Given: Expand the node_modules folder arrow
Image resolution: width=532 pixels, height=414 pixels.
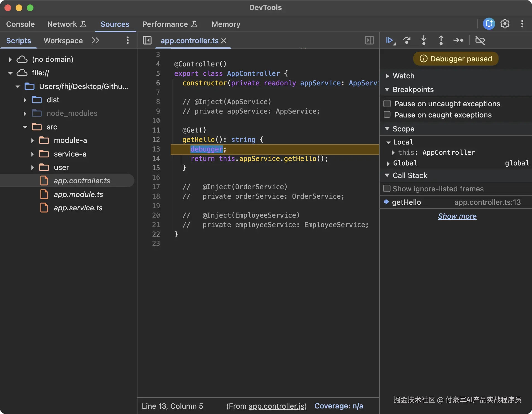Looking at the screenshot, I should [x=25, y=114].
